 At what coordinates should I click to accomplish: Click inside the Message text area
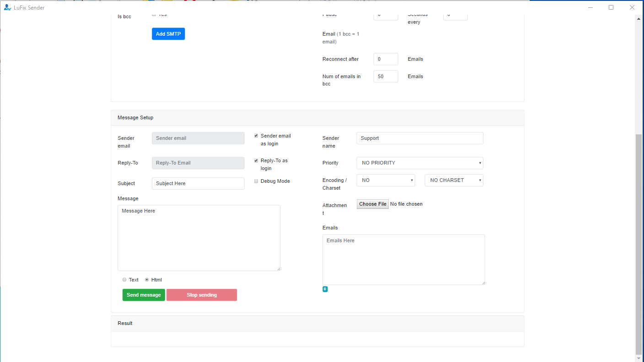click(199, 238)
